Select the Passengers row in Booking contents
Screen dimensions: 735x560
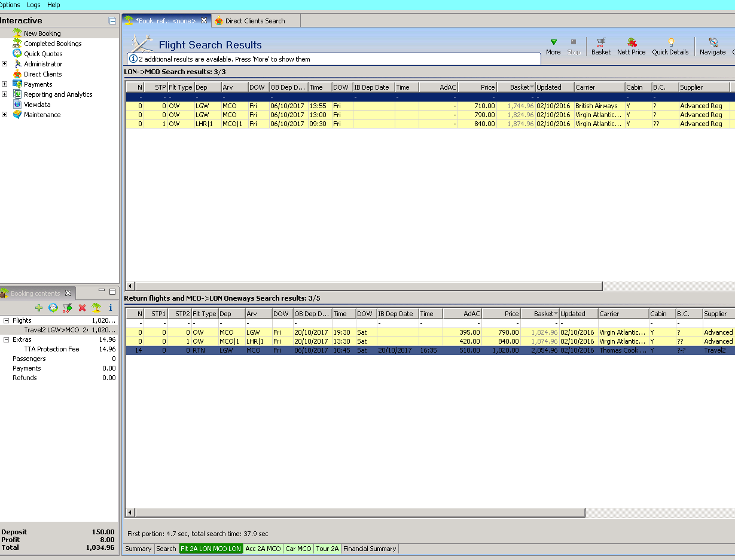tap(59, 359)
